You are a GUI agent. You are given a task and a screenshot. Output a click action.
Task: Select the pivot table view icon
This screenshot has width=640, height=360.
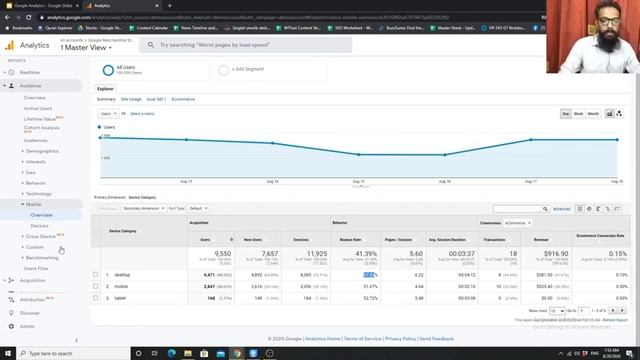click(x=617, y=209)
